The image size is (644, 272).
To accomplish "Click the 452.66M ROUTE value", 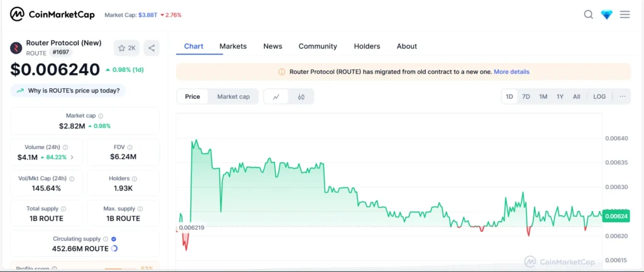I will click(x=80, y=249).
